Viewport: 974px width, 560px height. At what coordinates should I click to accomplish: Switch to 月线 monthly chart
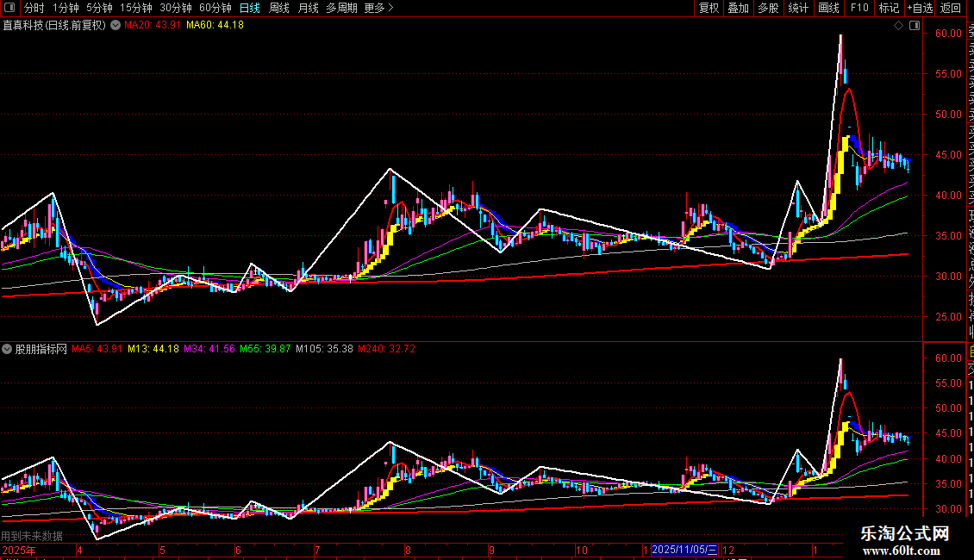pos(308,8)
